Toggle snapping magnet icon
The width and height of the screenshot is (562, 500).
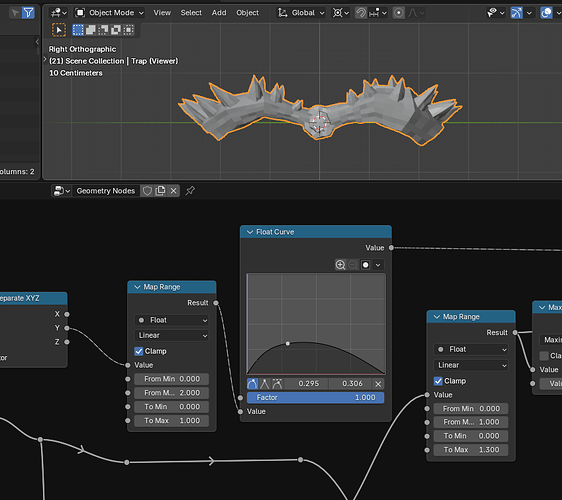click(361, 13)
